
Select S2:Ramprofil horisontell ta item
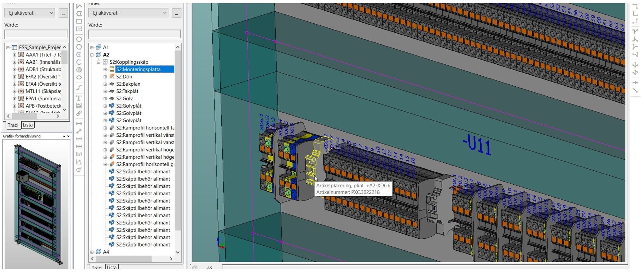pos(145,128)
